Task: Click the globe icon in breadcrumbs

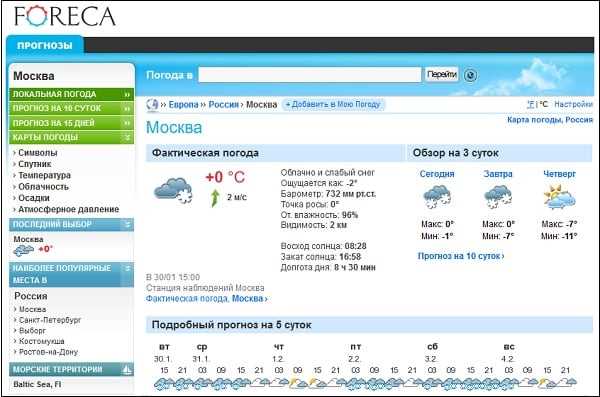Action: pyautogui.click(x=152, y=105)
